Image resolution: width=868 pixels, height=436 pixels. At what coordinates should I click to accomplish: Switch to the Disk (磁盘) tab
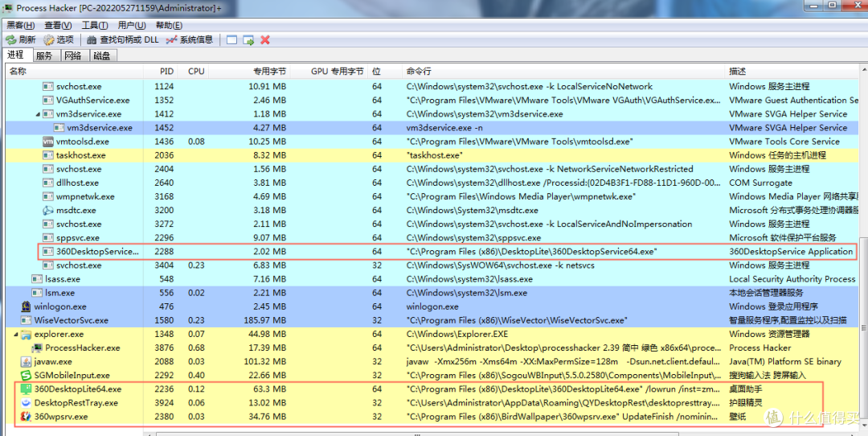102,56
